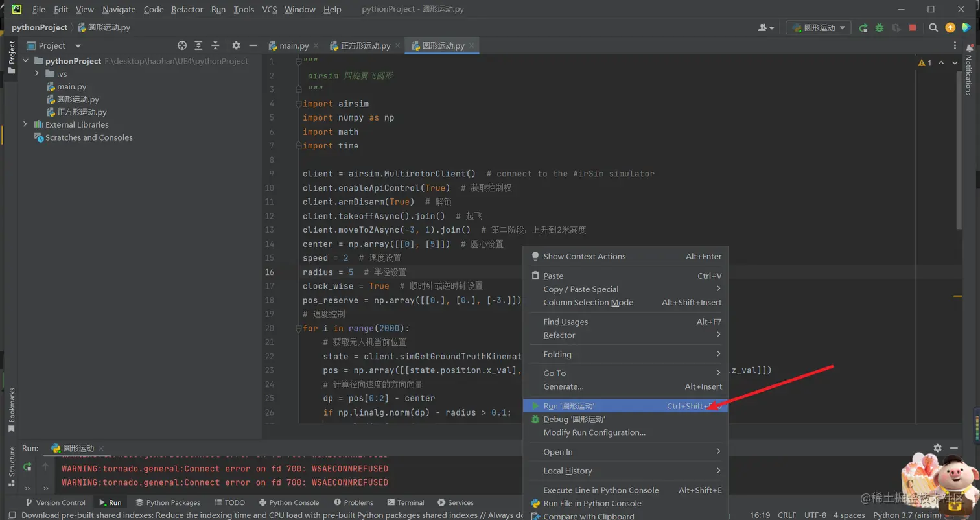Viewport: 980px width, 520px height.
Task: Select Run '圆形运动' in context menu
Action: pyautogui.click(x=568, y=406)
